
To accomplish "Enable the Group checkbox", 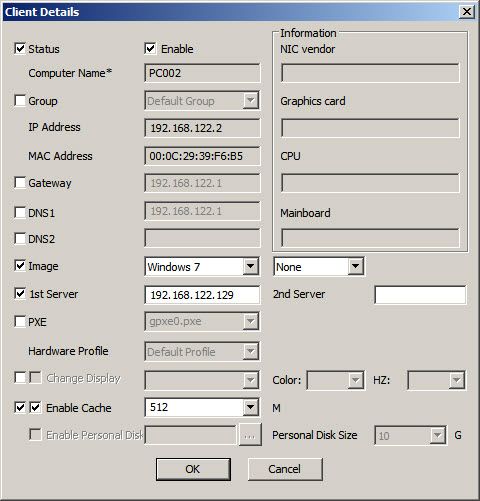I will (20, 100).
